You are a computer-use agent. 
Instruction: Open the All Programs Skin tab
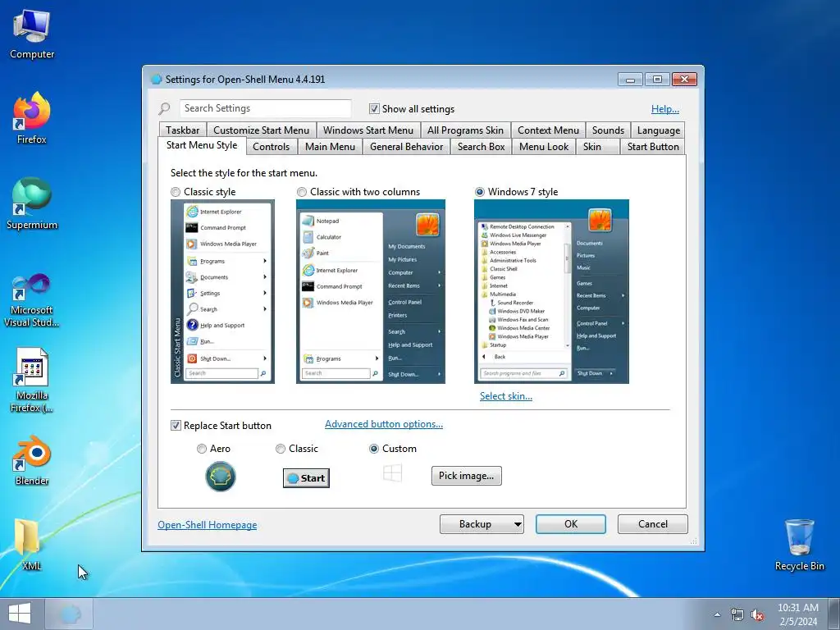click(x=465, y=130)
